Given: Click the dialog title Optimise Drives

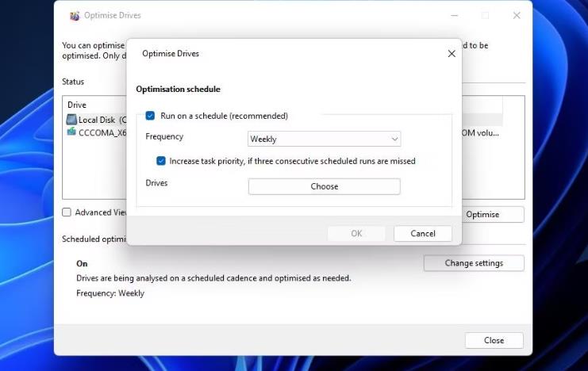Looking at the screenshot, I should (171, 54).
